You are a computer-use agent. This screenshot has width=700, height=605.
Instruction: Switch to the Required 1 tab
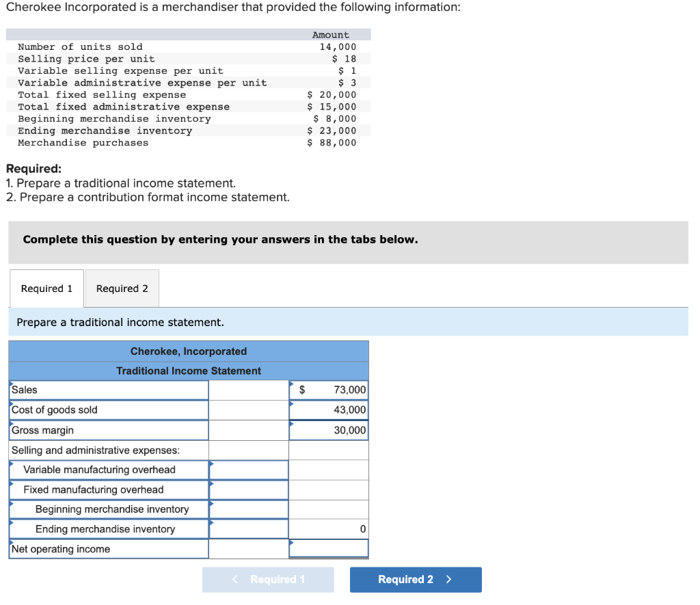click(x=46, y=288)
